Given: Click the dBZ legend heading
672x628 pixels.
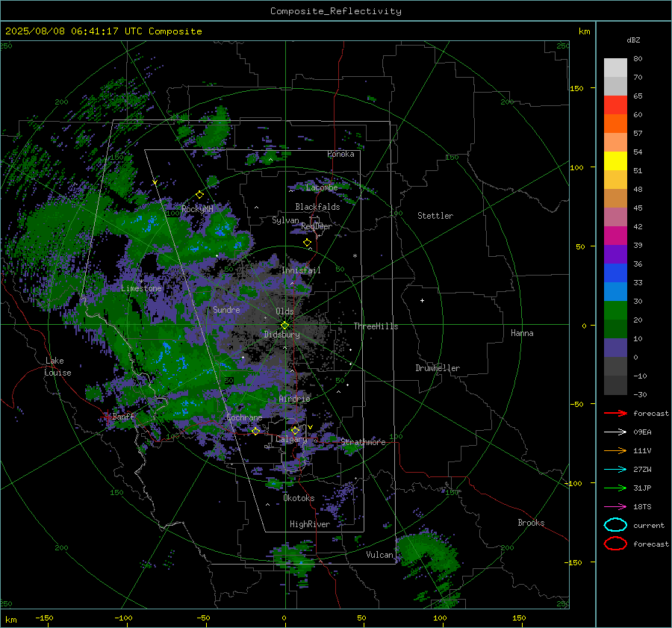Looking at the screenshot, I should click(633, 40).
